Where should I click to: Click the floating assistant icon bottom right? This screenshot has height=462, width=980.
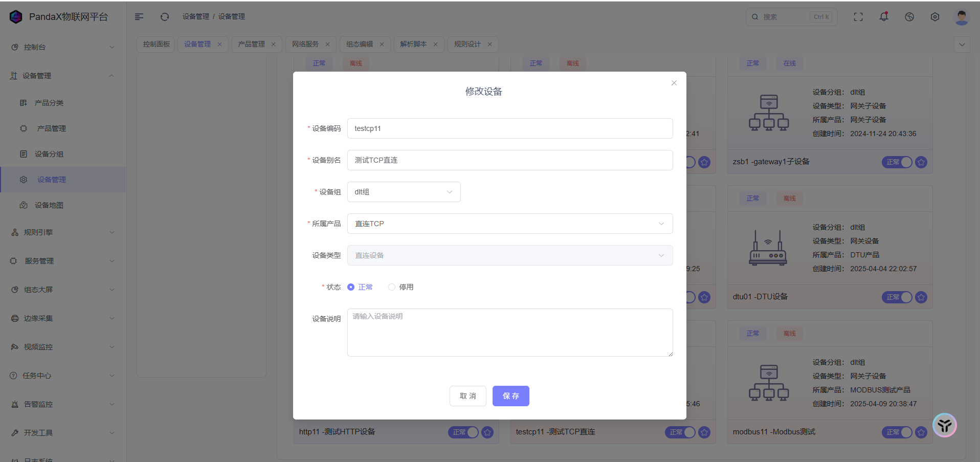pos(944,425)
